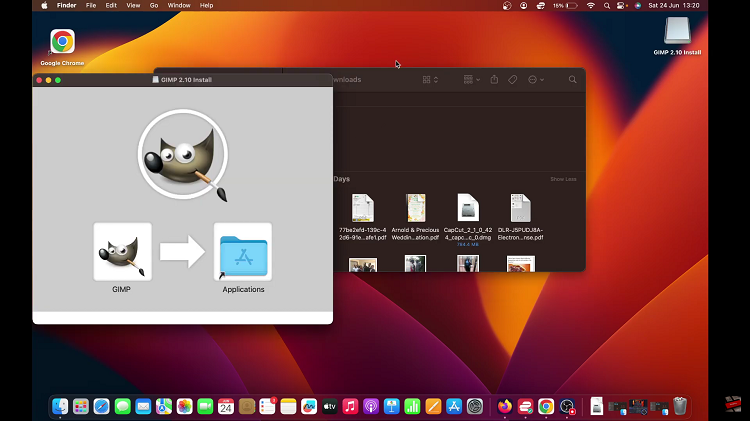The height and width of the screenshot is (421, 750).
Task: Open Calendar from the Dock
Action: [x=226, y=407]
